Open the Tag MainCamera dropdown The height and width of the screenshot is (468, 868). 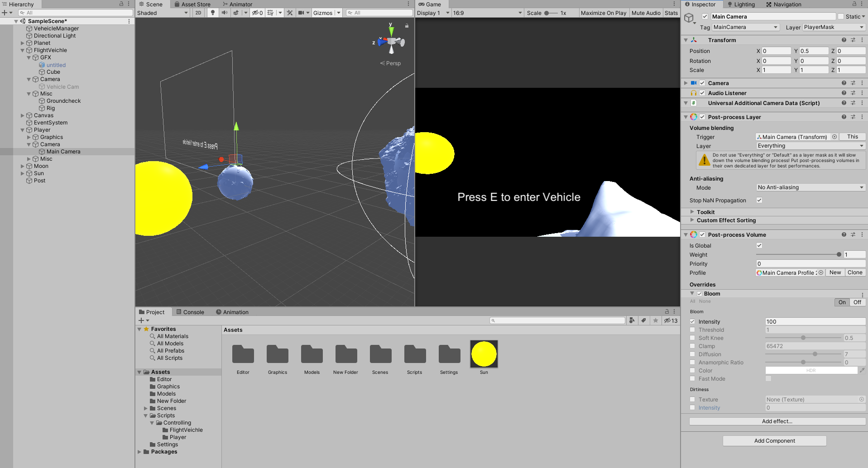coord(745,27)
